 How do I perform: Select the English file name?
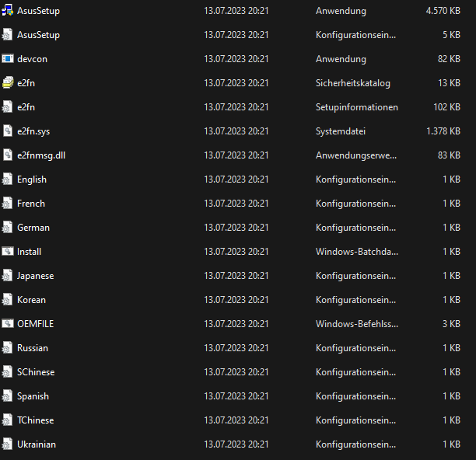pos(32,179)
